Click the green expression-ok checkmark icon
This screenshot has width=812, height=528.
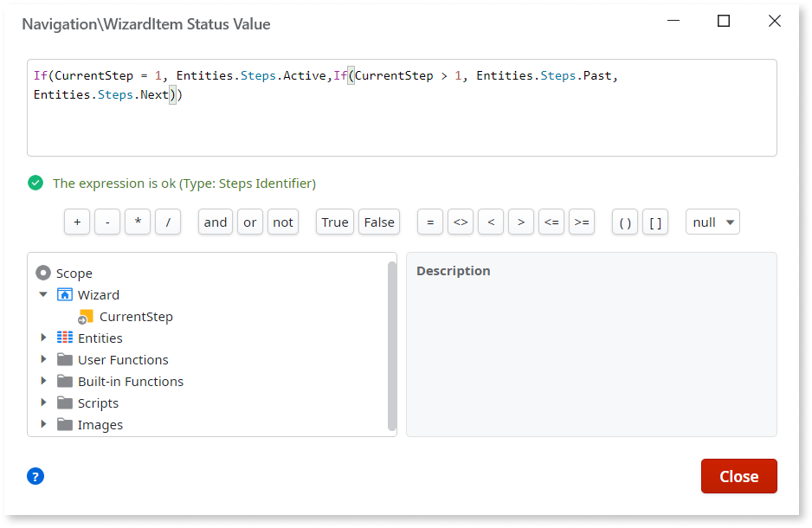tap(35, 183)
